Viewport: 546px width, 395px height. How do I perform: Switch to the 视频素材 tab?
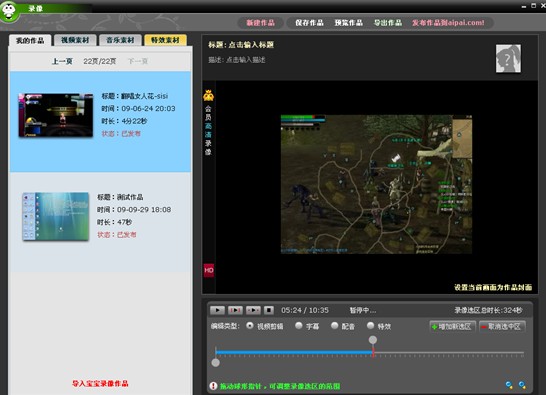(75, 40)
